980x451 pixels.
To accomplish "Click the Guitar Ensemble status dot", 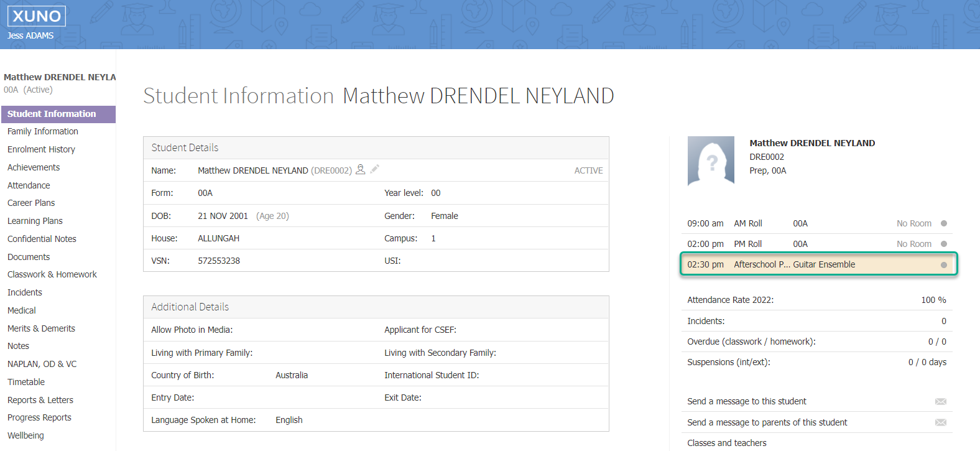I will [x=943, y=265].
